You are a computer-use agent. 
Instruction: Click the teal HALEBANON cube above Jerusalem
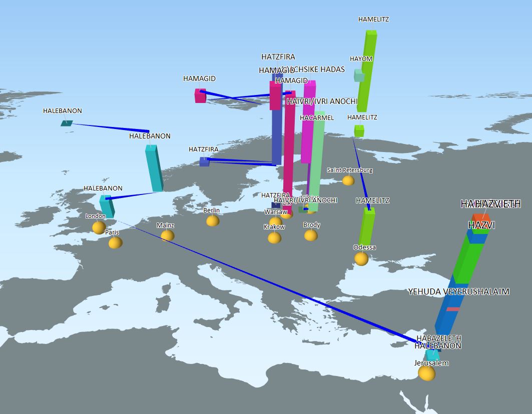(432, 354)
